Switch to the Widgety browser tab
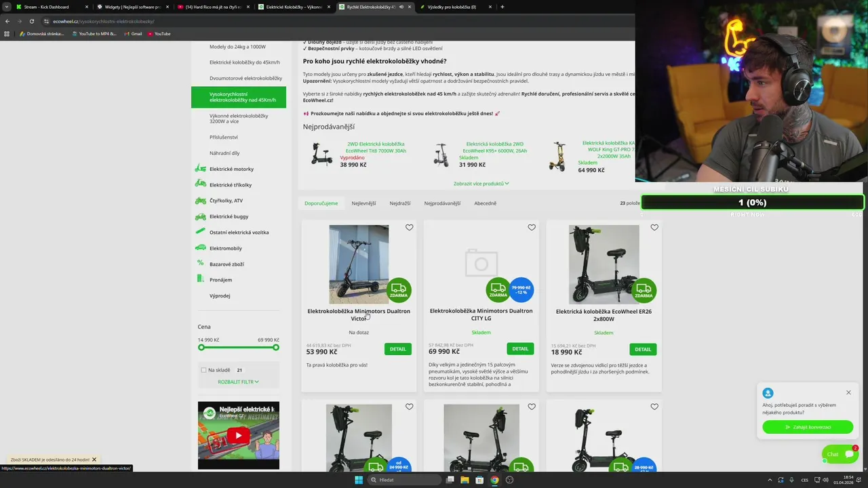The image size is (868, 488). pos(132,7)
